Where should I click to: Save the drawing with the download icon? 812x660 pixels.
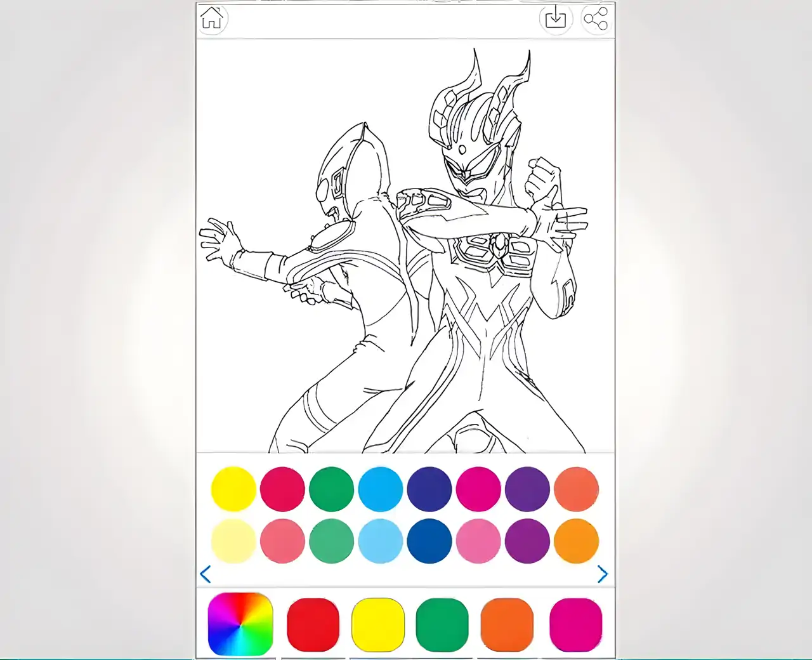tap(556, 18)
